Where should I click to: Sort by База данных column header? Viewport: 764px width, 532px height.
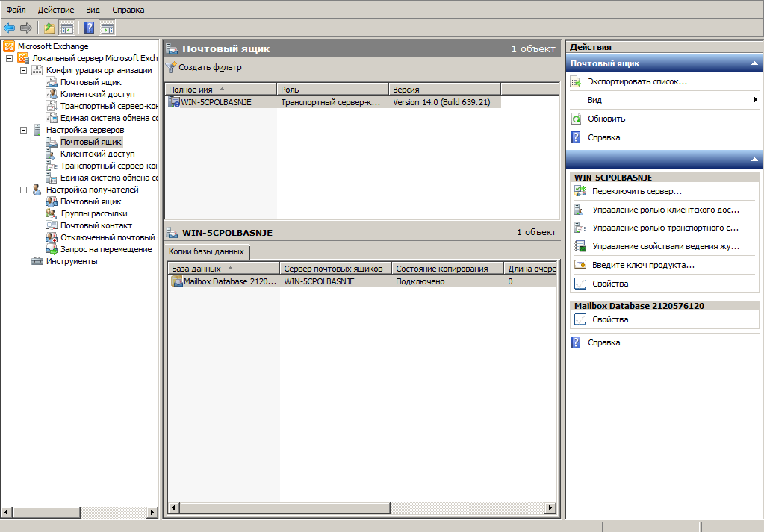[x=223, y=269]
